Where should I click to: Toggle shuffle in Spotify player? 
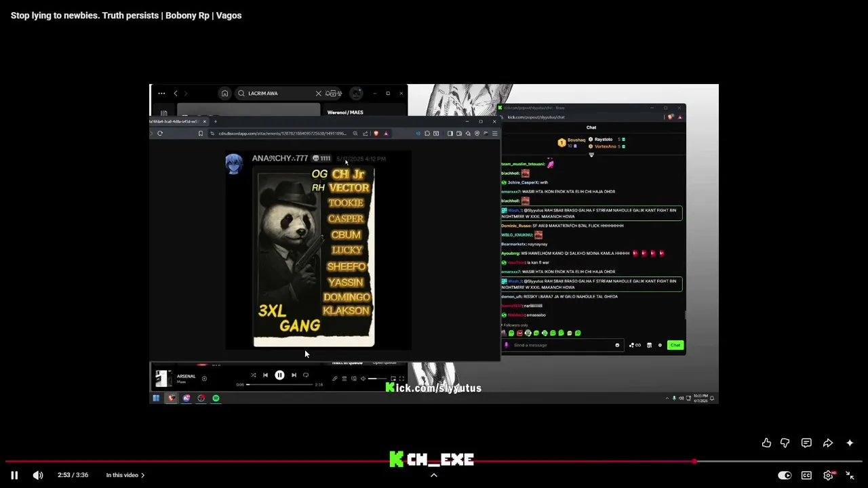[x=254, y=375]
